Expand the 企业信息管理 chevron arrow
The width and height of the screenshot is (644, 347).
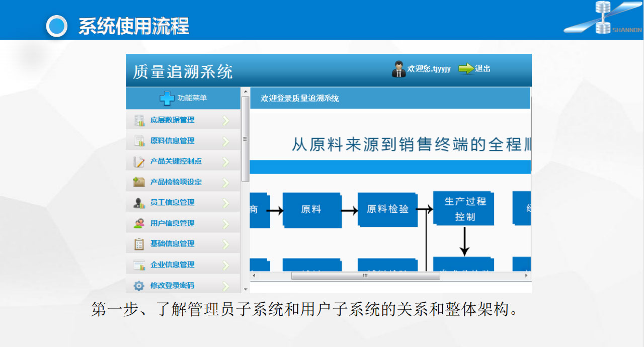(x=225, y=265)
